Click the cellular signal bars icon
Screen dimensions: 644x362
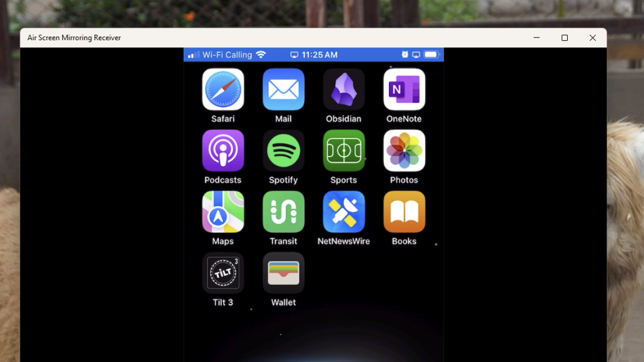click(x=193, y=55)
